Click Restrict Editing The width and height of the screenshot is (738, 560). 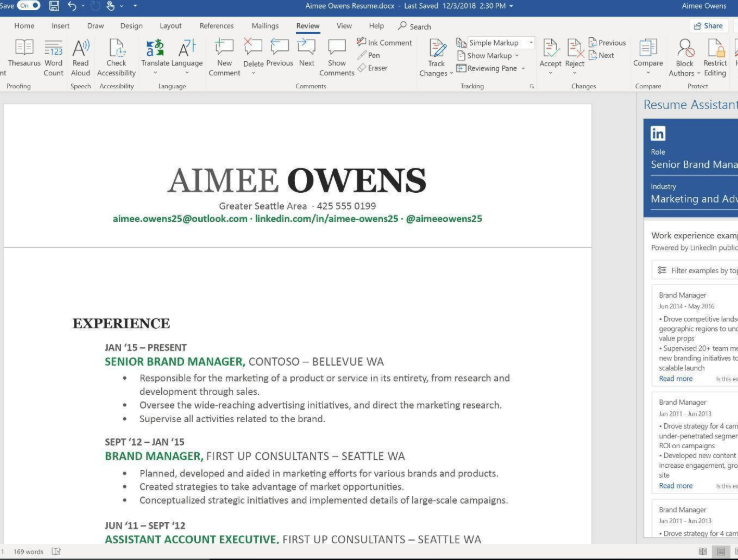click(715, 58)
